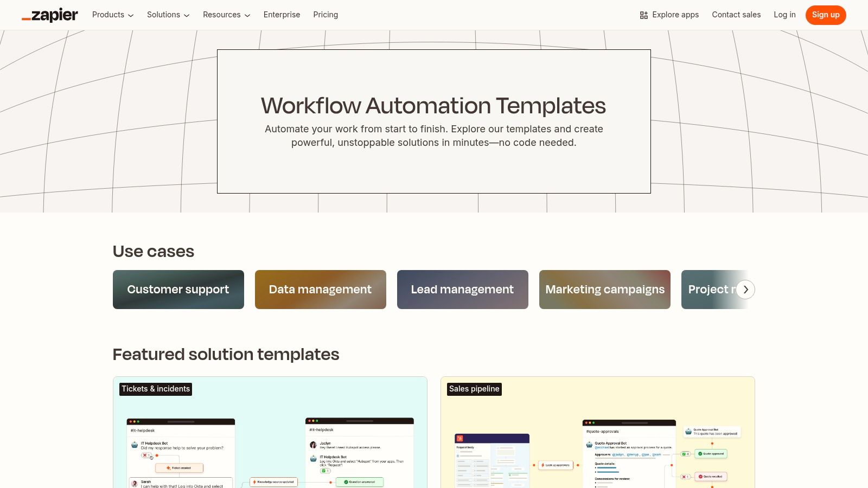
Task: Choose the Data management use case
Action: (320, 289)
